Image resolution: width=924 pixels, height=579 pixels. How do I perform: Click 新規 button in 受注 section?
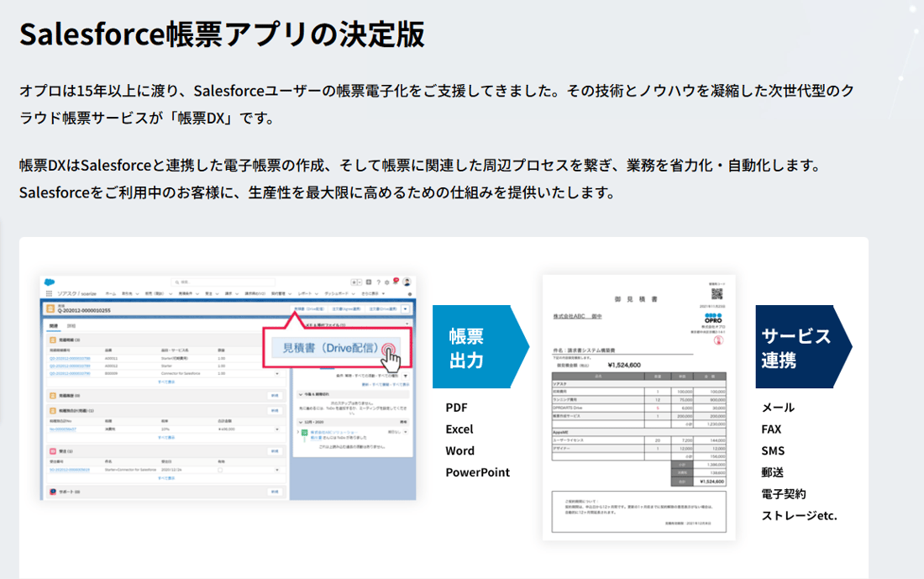pyautogui.click(x=275, y=451)
